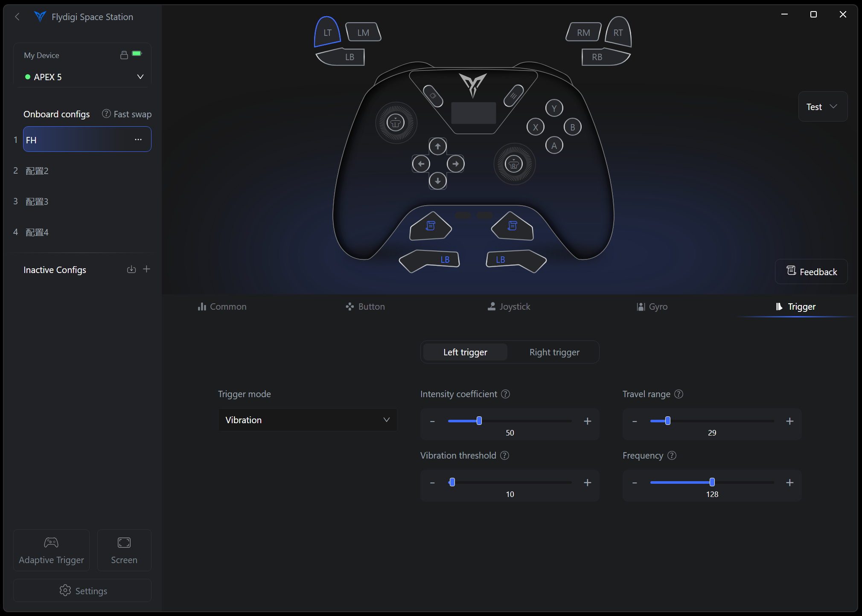Go back with the back arrow

(x=17, y=17)
